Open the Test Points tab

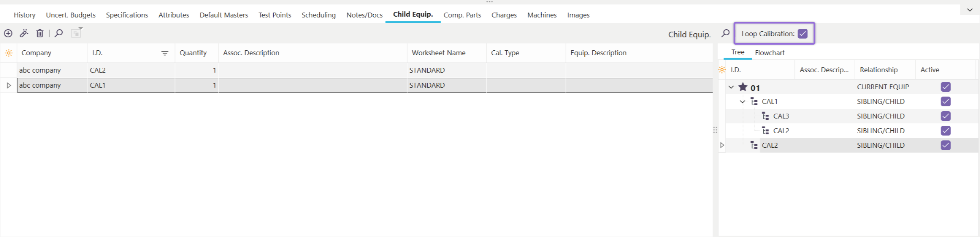coord(274,15)
